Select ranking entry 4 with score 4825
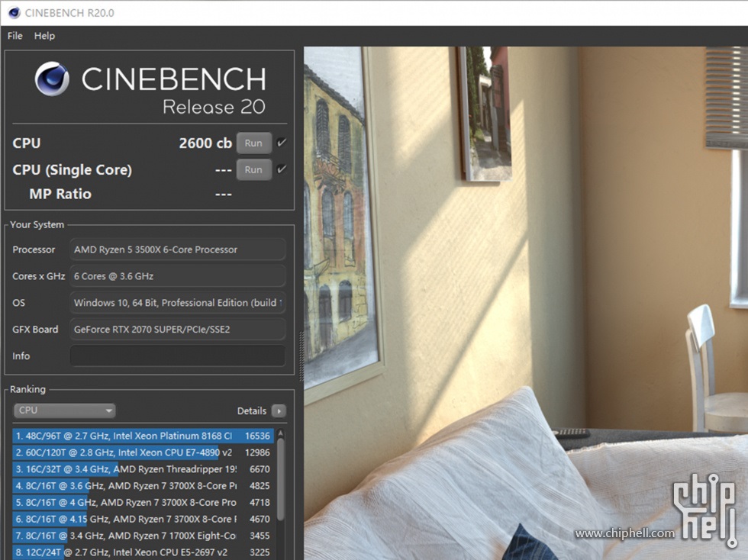 (x=143, y=485)
